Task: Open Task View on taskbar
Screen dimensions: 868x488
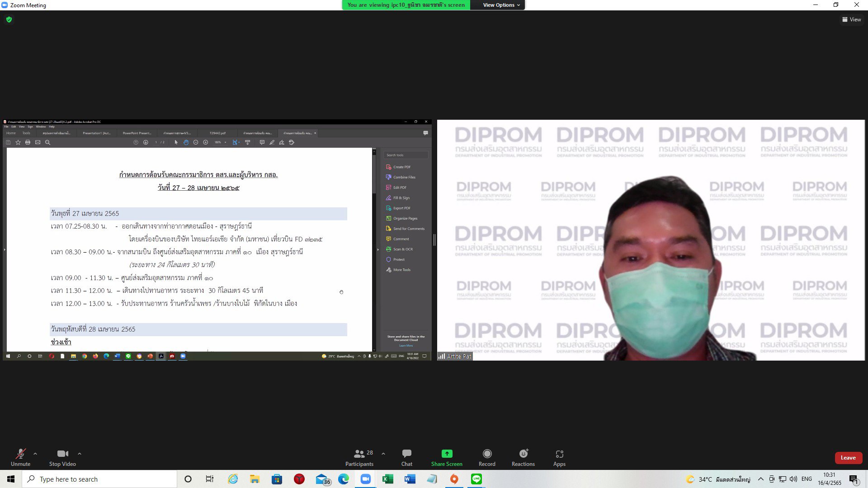Action: (x=210, y=479)
